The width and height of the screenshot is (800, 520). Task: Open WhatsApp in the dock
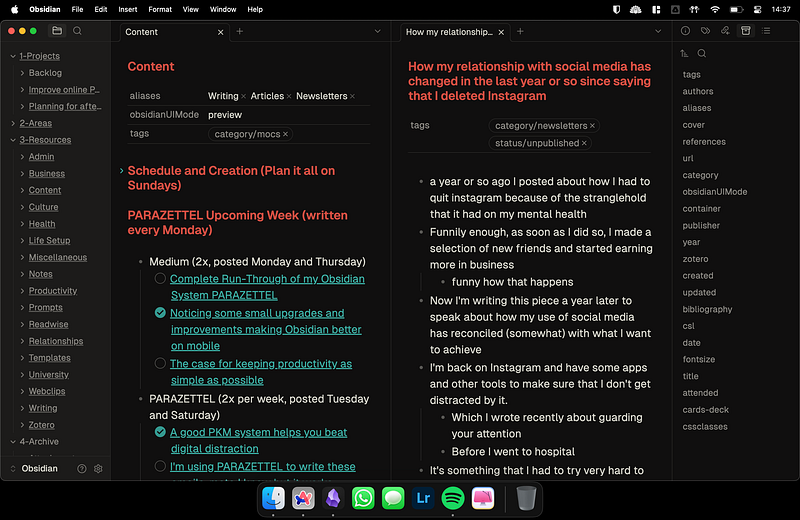363,498
